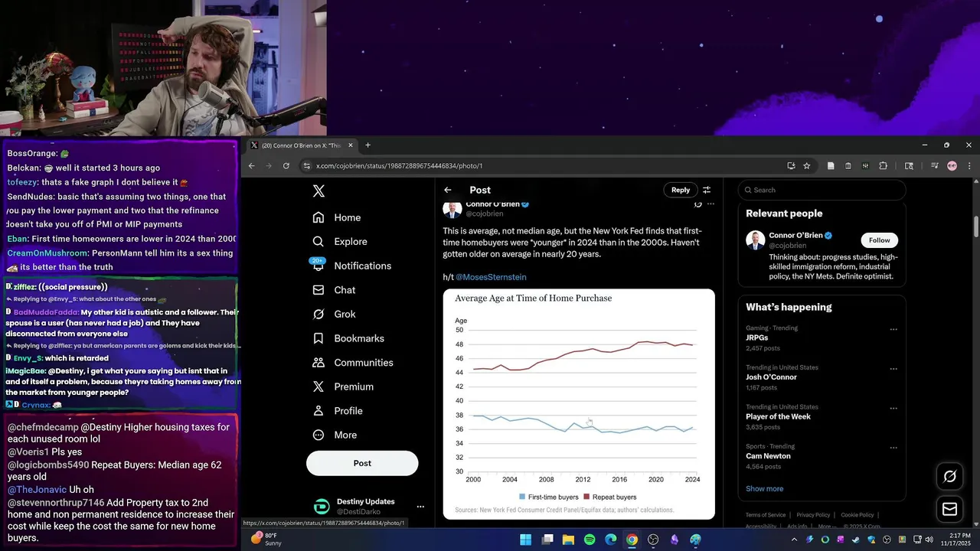980x551 pixels.
Task: Bookmark this page with the star icon
Action: 806,165
